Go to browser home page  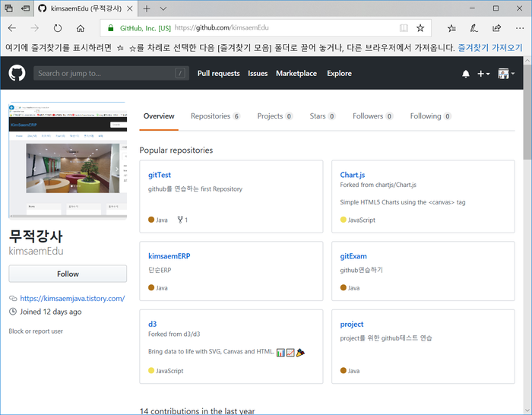pos(81,28)
